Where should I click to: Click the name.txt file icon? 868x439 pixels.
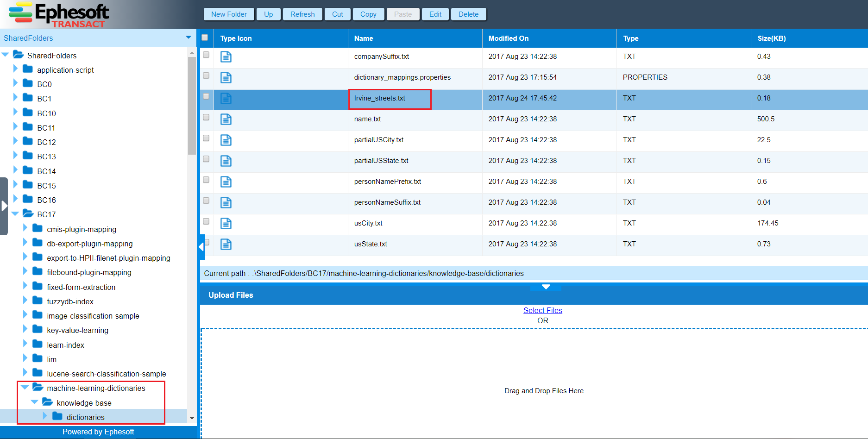coord(226,119)
